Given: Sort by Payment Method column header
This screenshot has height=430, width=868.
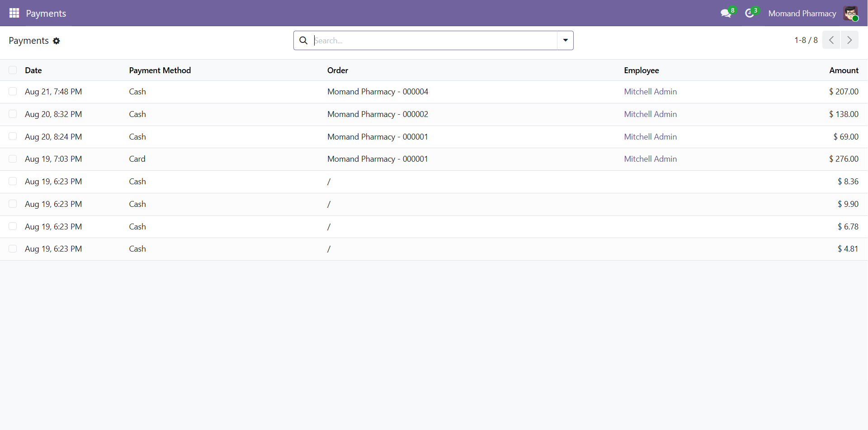Looking at the screenshot, I should coord(160,70).
